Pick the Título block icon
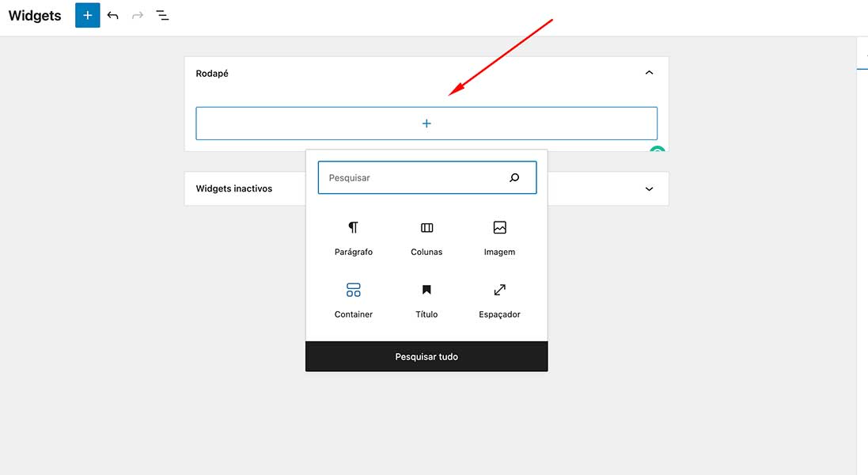Image resolution: width=868 pixels, height=475 pixels. point(426,291)
